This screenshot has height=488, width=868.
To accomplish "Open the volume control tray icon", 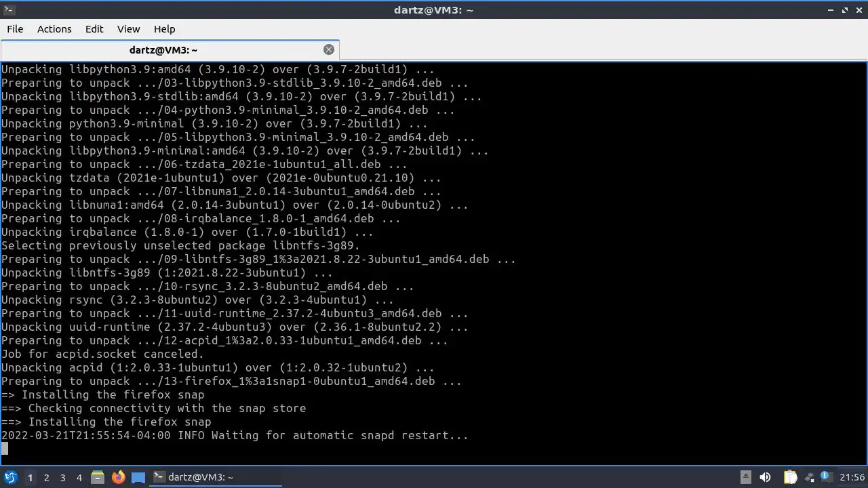I will click(765, 477).
